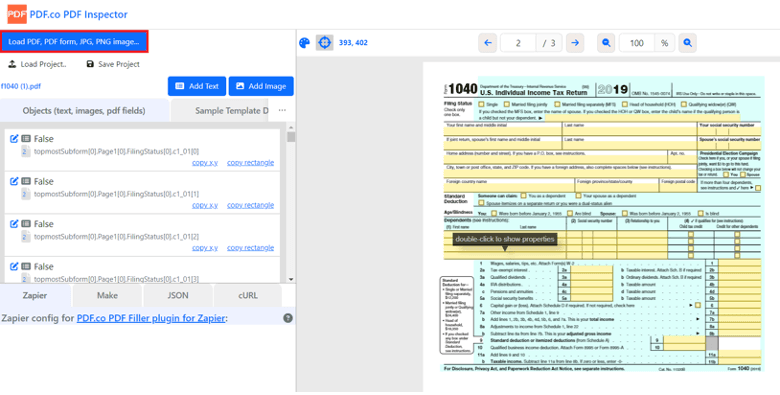Click form-field list icon for c1_01[1]

(26, 181)
